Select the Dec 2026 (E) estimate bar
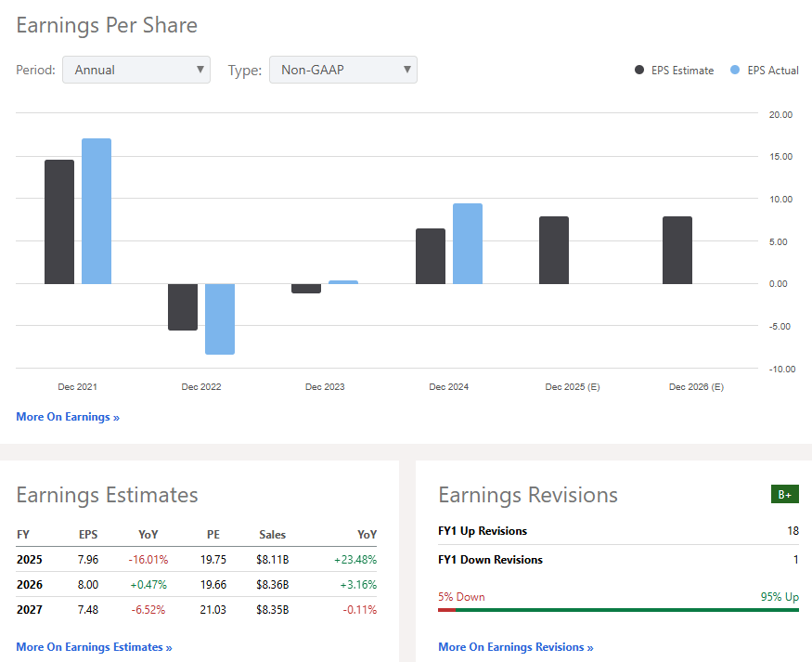This screenshot has height=662, width=812. (677, 250)
